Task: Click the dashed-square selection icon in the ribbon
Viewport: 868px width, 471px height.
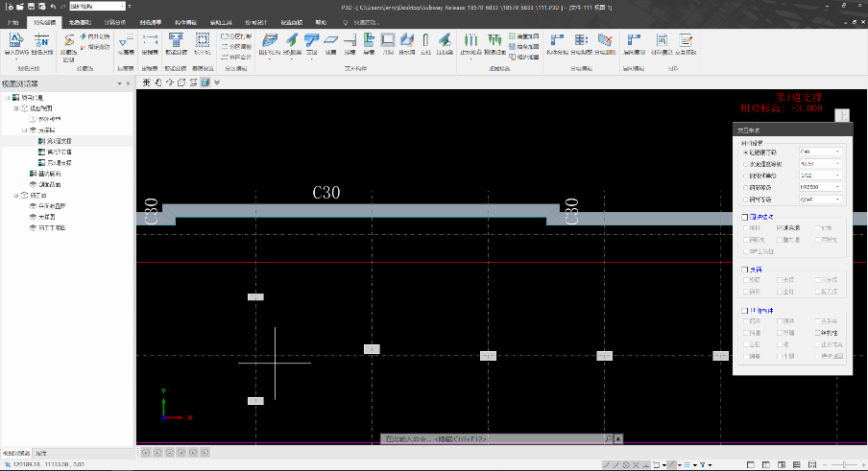Action: [203, 39]
